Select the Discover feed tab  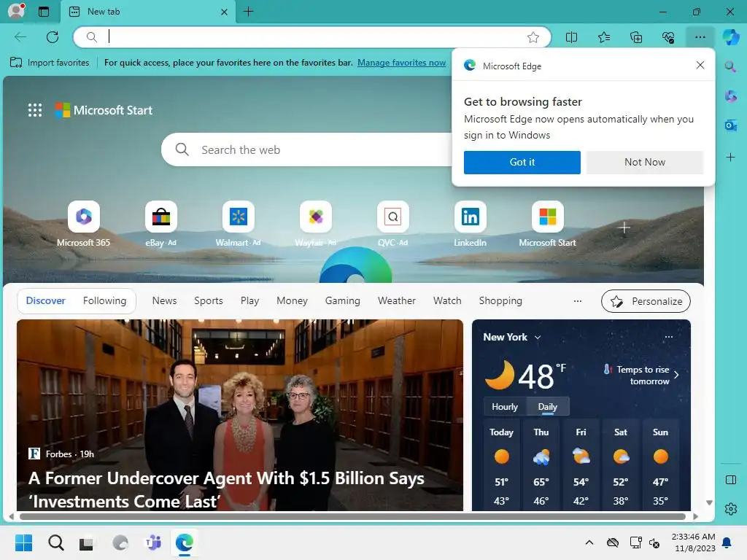(46, 300)
